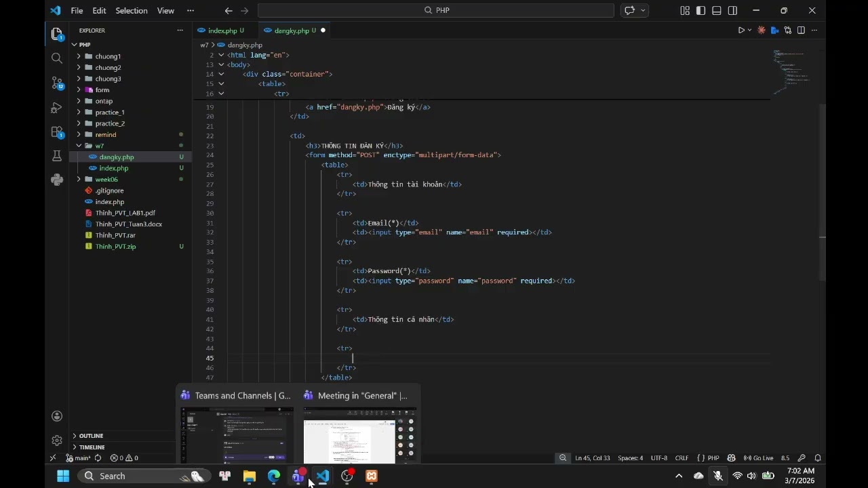Click the key icon in the status bar
The height and width of the screenshot is (488, 868).
[x=802, y=458]
